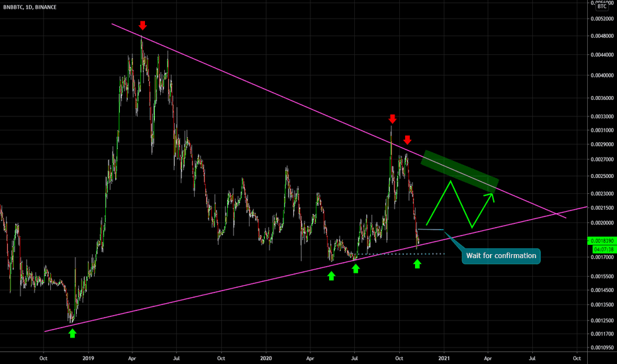Click the 0.0015500 price axis label

(x=602, y=277)
